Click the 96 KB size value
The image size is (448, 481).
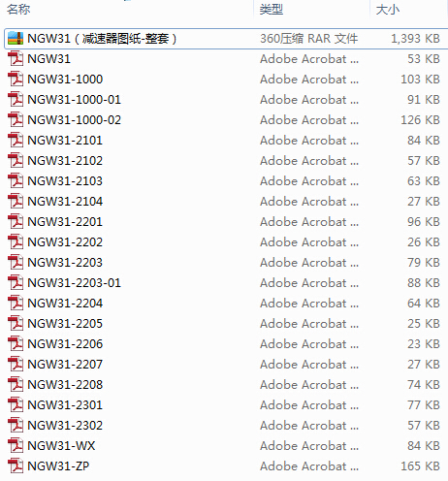point(424,221)
